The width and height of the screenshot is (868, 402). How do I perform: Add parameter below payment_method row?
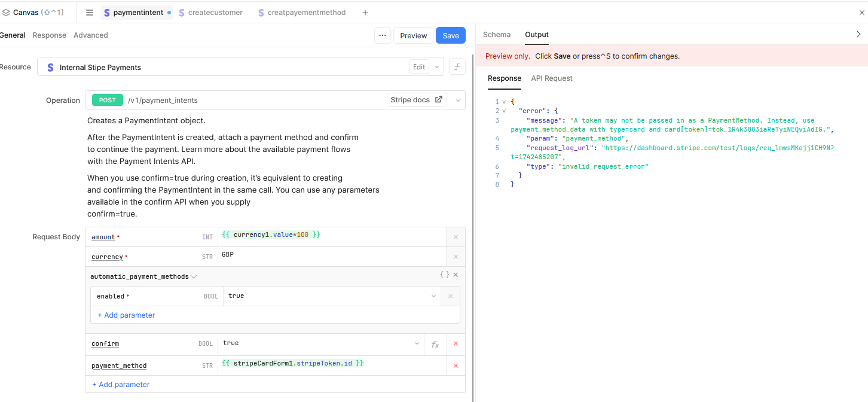pos(121,385)
